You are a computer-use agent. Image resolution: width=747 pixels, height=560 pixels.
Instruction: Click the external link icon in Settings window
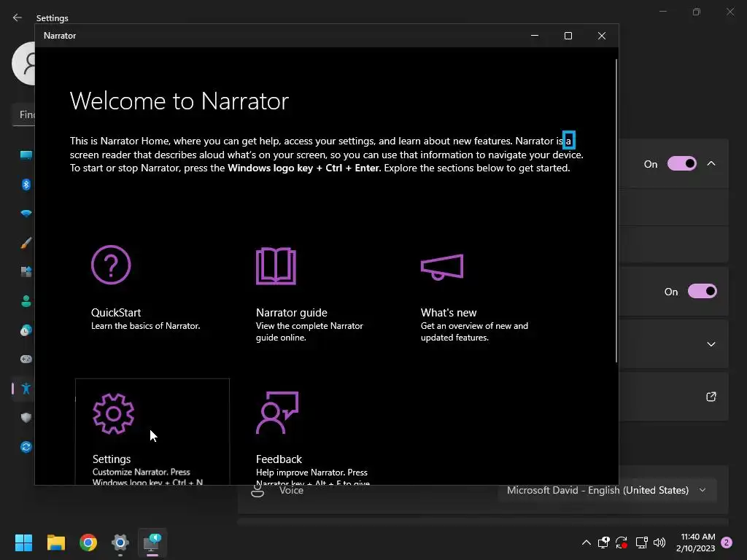click(x=711, y=397)
